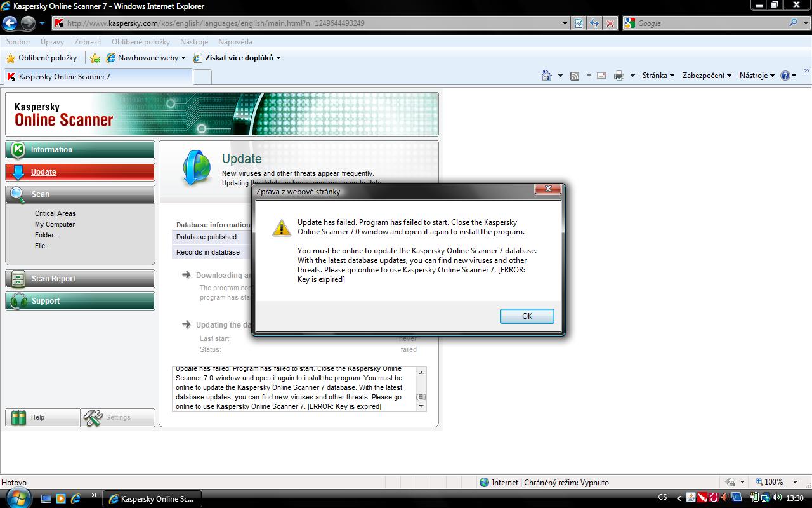Select the Update section in Kaspersky sidebar
812x508 pixels.
tap(80, 172)
